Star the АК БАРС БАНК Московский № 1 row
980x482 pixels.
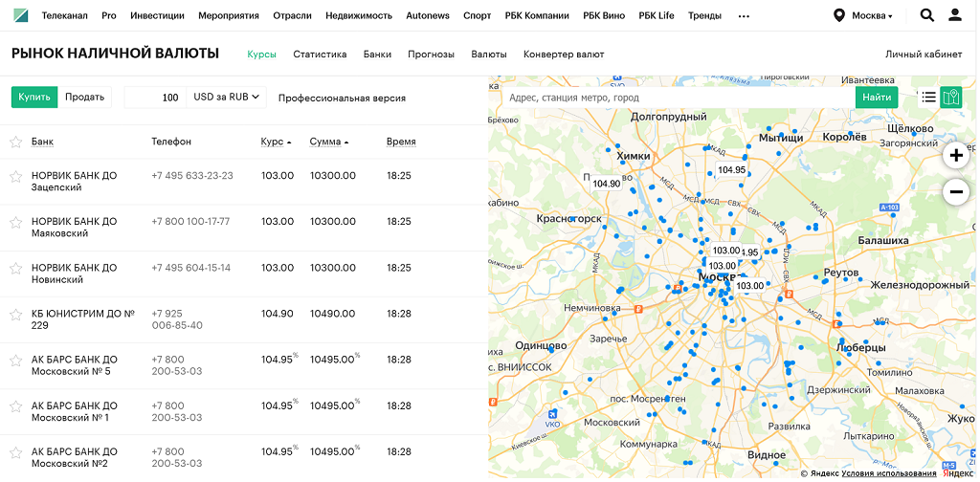coord(15,406)
